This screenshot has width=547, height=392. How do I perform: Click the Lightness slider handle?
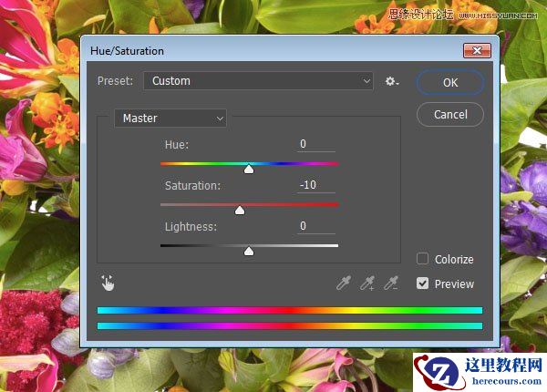click(x=249, y=251)
